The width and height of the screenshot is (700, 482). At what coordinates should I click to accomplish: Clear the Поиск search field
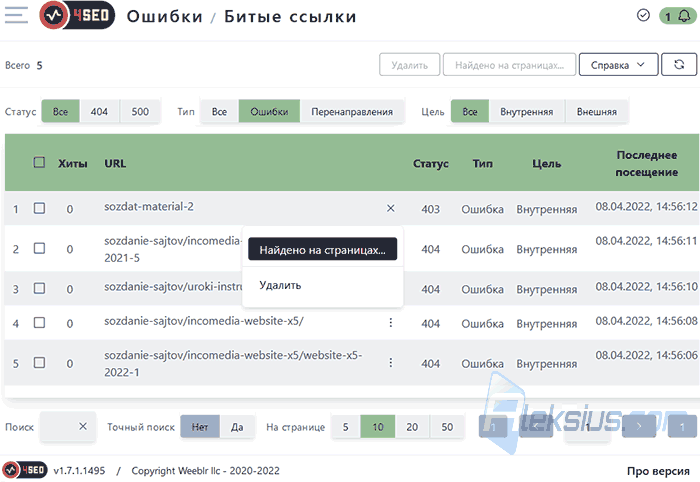pyautogui.click(x=83, y=426)
